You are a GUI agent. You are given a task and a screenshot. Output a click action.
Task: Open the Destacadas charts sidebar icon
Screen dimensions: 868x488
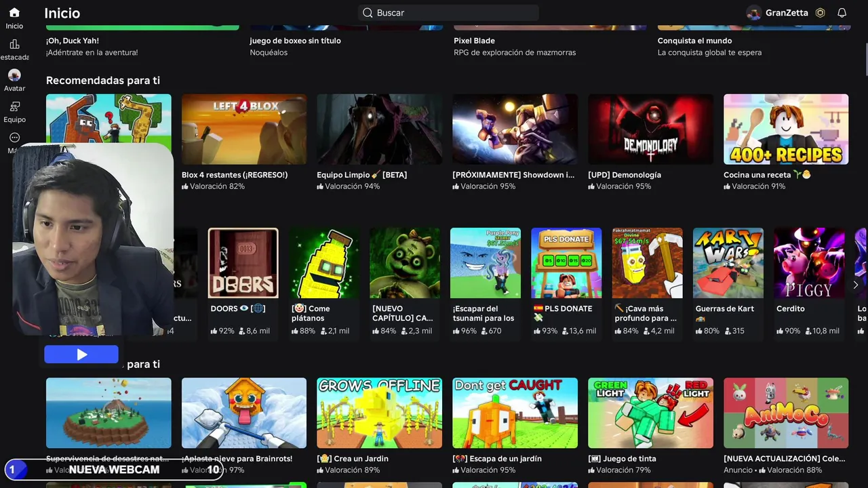14,44
